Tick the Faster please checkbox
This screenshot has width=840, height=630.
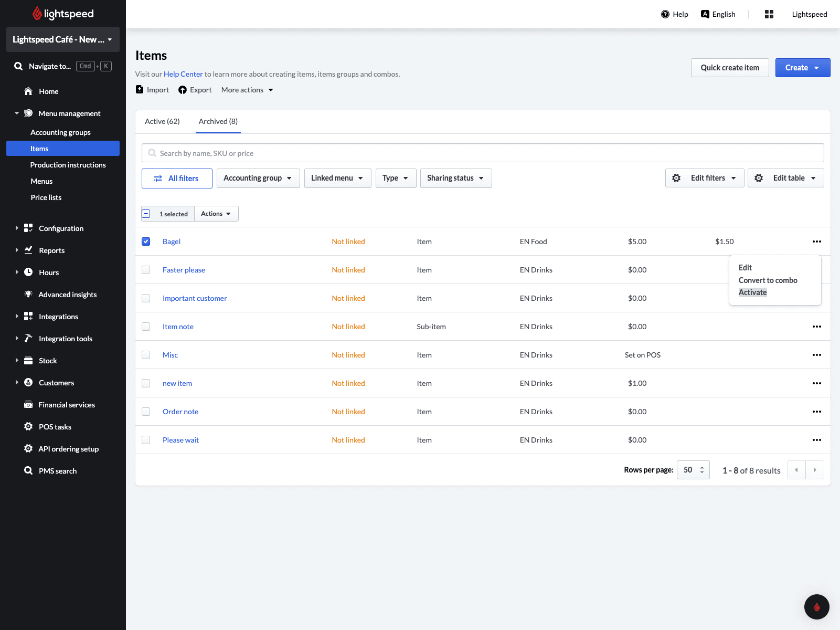146,270
